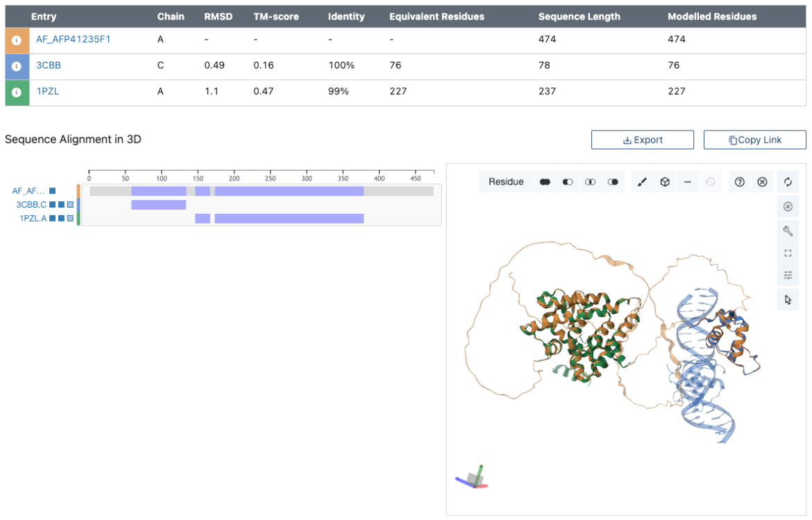Open the sliders settings panel icon

click(788, 276)
